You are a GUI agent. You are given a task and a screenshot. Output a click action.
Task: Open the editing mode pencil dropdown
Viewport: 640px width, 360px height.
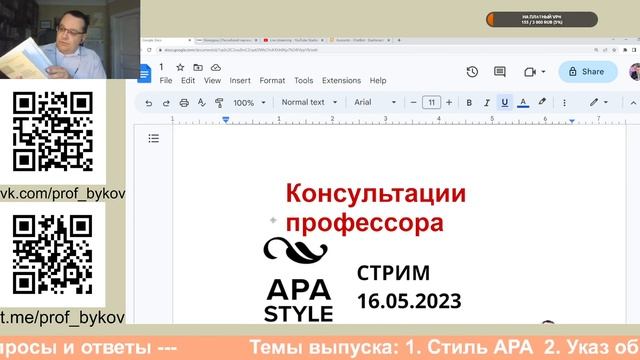click(599, 102)
